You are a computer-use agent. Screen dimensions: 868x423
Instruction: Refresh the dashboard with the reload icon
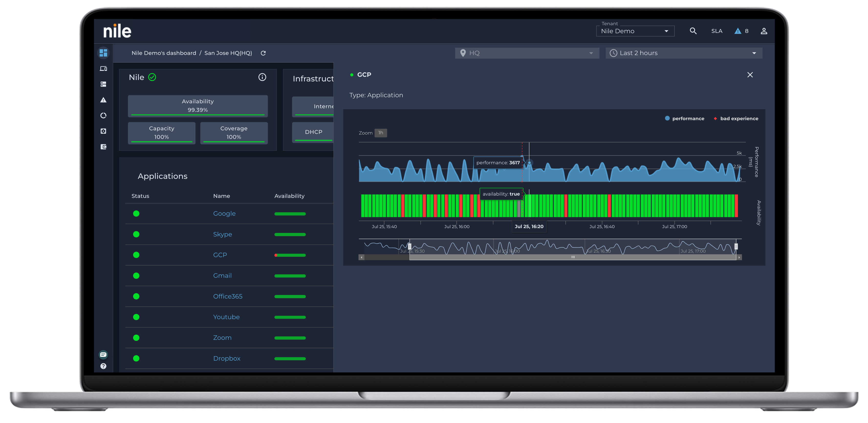click(263, 53)
